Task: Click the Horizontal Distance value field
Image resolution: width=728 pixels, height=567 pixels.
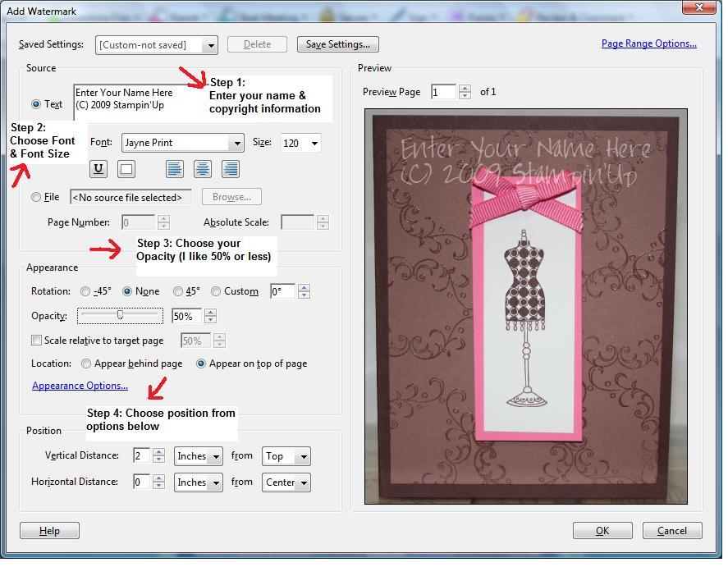Action: [x=141, y=482]
